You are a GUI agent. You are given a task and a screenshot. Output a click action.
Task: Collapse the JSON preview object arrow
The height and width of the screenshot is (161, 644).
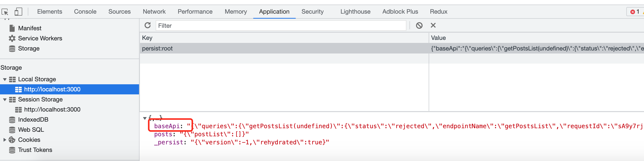(x=145, y=118)
